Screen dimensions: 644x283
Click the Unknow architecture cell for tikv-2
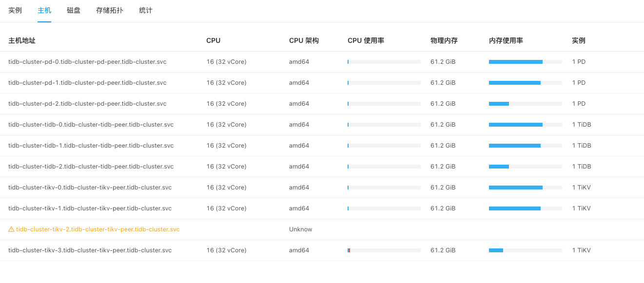tap(300, 229)
